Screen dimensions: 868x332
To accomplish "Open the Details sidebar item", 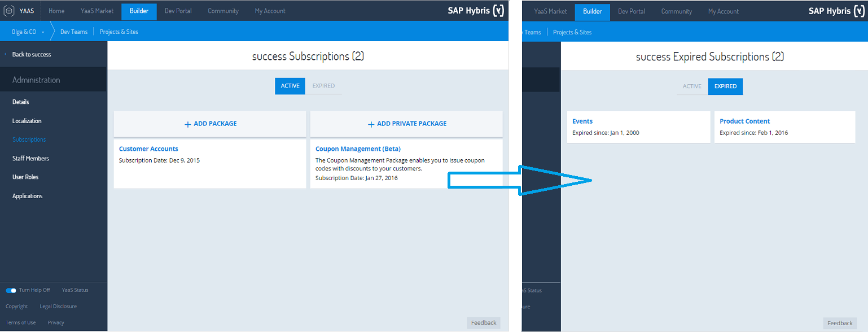I will [x=21, y=102].
